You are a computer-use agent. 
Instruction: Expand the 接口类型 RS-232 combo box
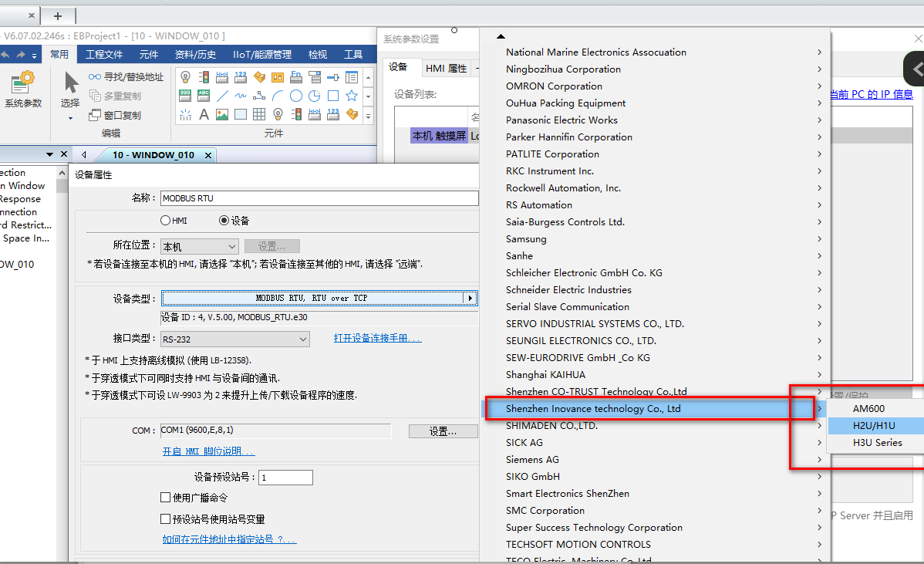(x=234, y=339)
